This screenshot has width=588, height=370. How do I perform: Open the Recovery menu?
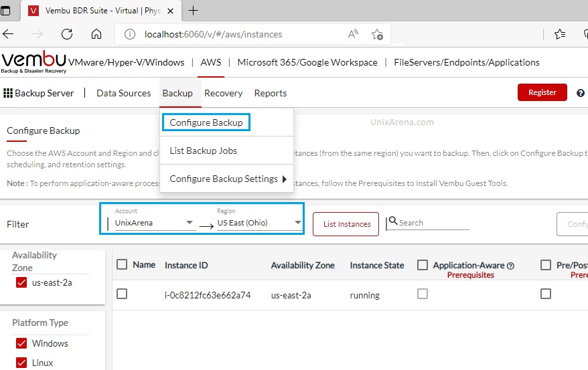[x=223, y=93]
